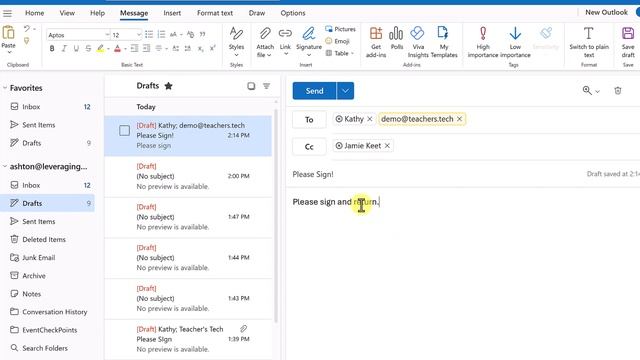Image resolution: width=640 pixels, height=360 pixels.
Task: Open the Emoji picker
Action: pyautogui.click(x=337, y=41)
